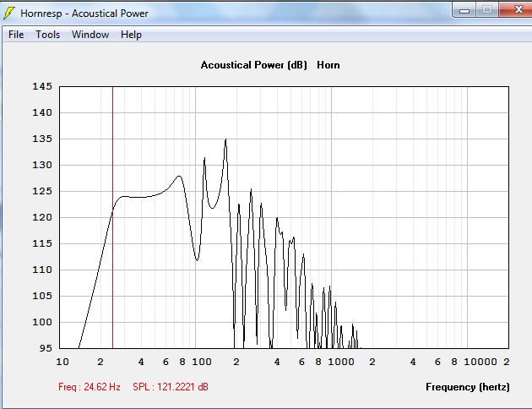Viewport: 532px width, 409px height.
Task: Click the 135 dB peak of response curve
Action: (x=225, y=139)
